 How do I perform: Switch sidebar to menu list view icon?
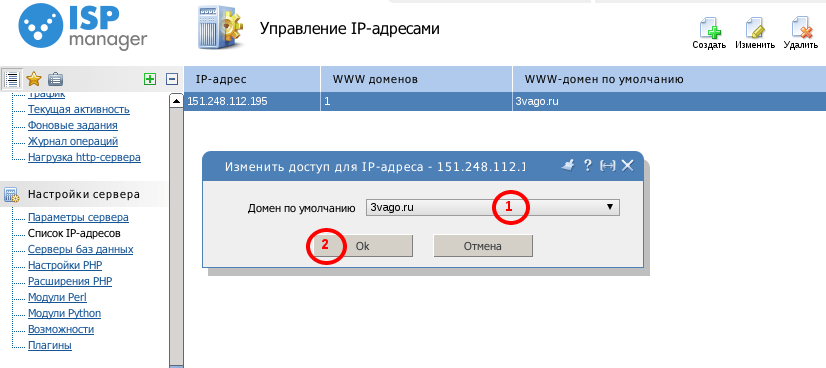coord(12,79)
